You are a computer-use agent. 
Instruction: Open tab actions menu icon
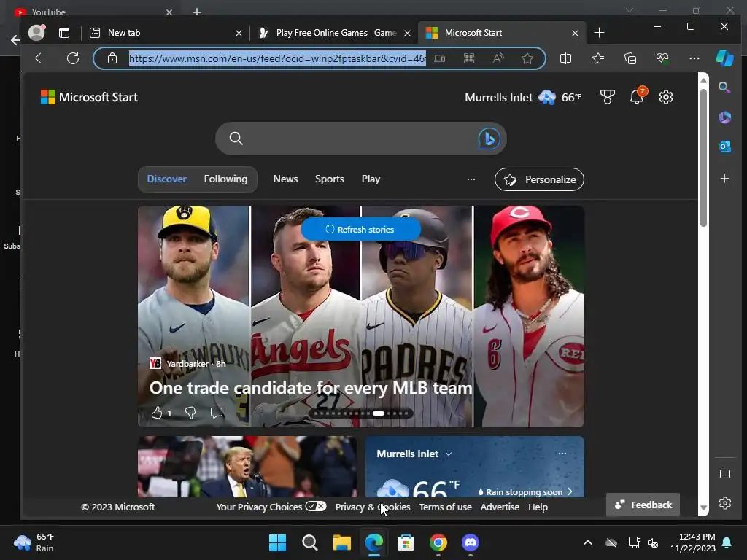pos(64,32)
